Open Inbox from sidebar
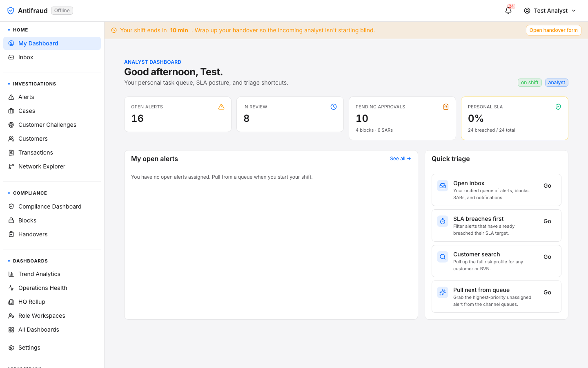The width and height of the screenshot is (588, 368). (x=52, y=57)
